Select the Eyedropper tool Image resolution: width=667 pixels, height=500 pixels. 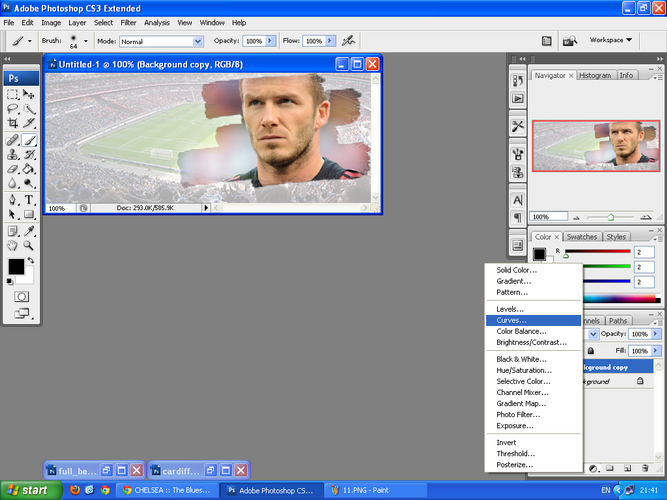[29, 231]
